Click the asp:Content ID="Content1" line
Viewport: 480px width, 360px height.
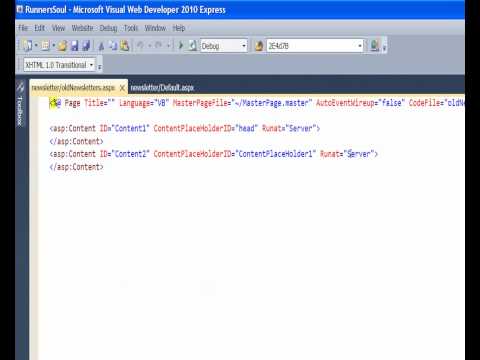[185, 128]
